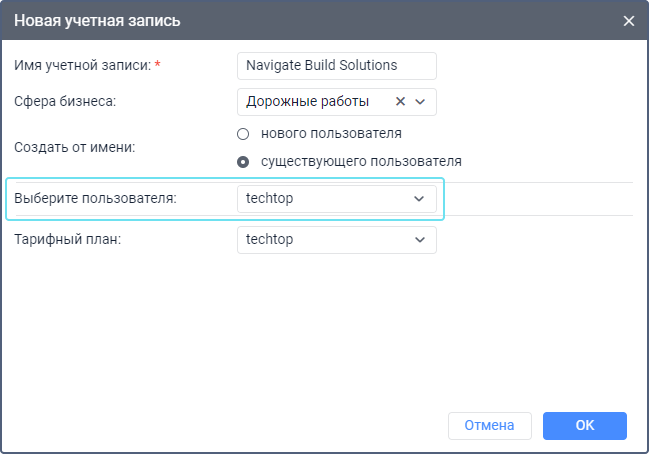Open the Выберите пользователя dropdown chevron
649x454 pixels.
click(x=419, y=198)
